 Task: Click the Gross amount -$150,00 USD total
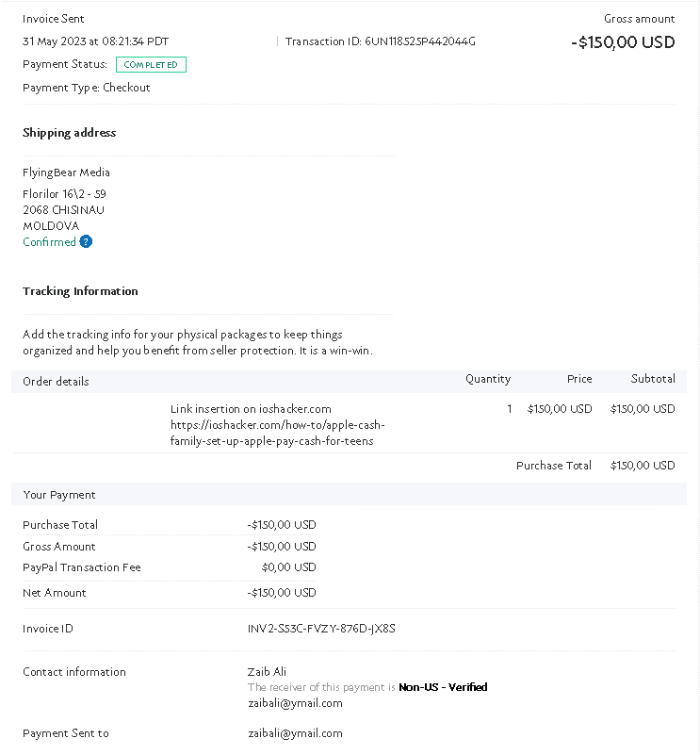click(623, 42)
